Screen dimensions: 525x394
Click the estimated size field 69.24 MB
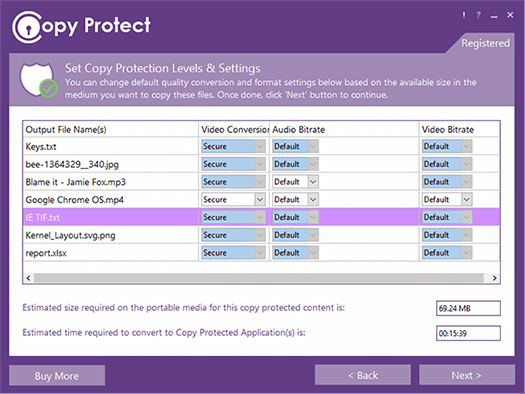coord(468,308)
